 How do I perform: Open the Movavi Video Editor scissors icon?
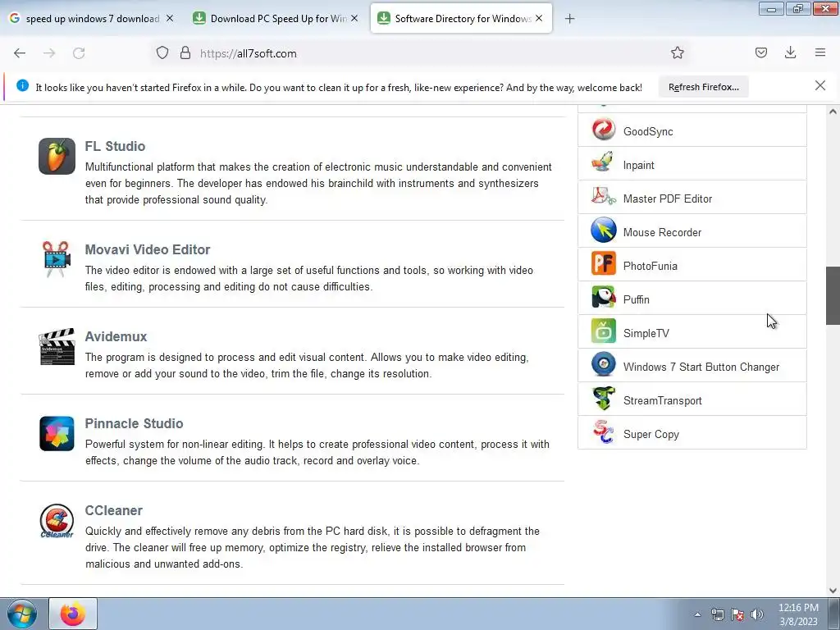57,259
